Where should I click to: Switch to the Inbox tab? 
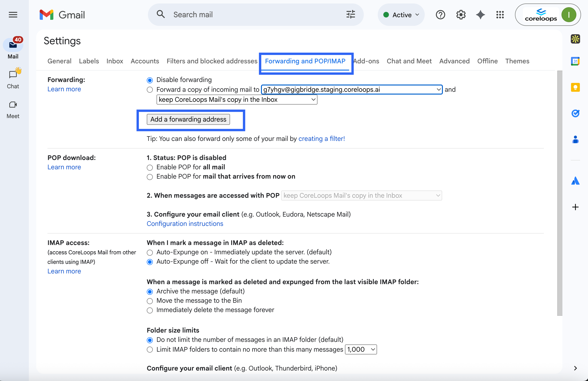(x=115, y=61)
